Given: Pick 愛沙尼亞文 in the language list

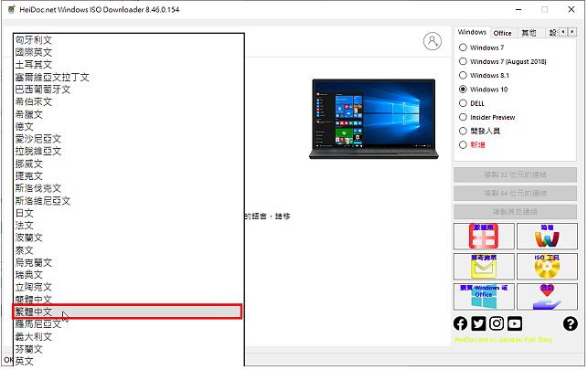Looking at the screenshot, I should point(129,139).
